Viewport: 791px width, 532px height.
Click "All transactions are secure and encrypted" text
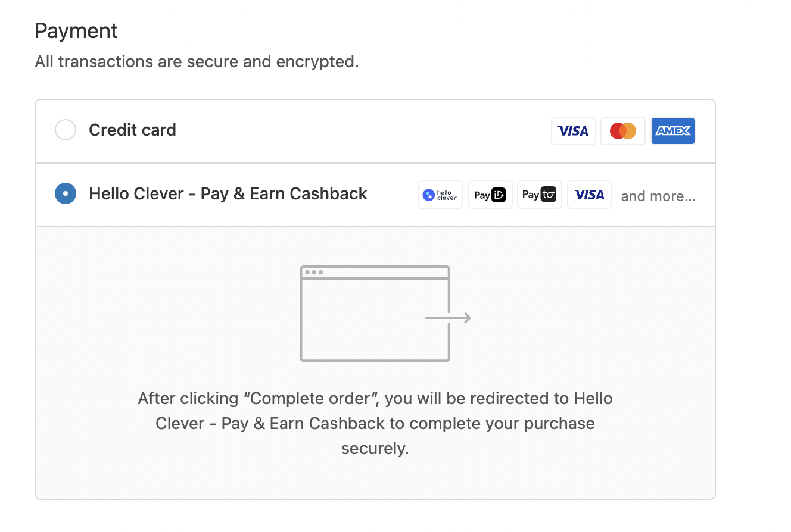(197, 61)
